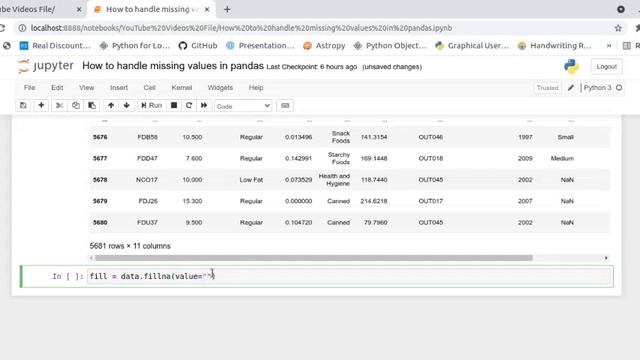Open the command palette keyboard icon
Screen dimensions: 640x360
pyautogui.click(x=285, y=106)
